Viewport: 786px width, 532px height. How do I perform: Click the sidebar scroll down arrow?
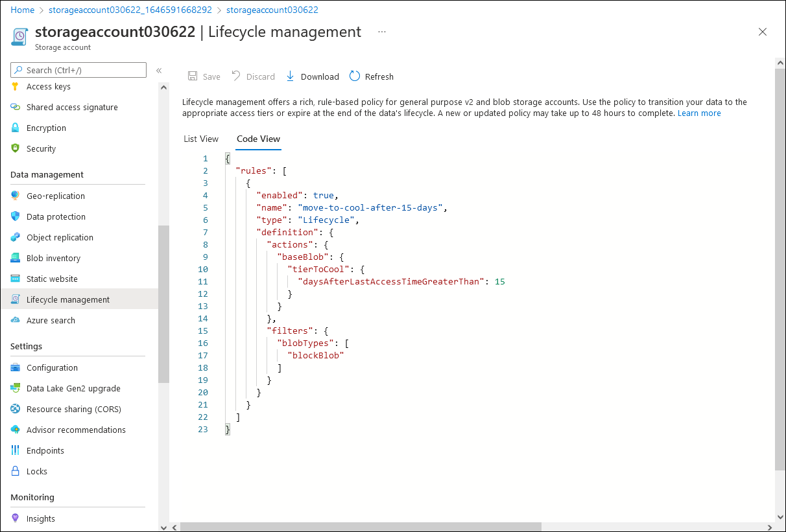coord(163,527)
